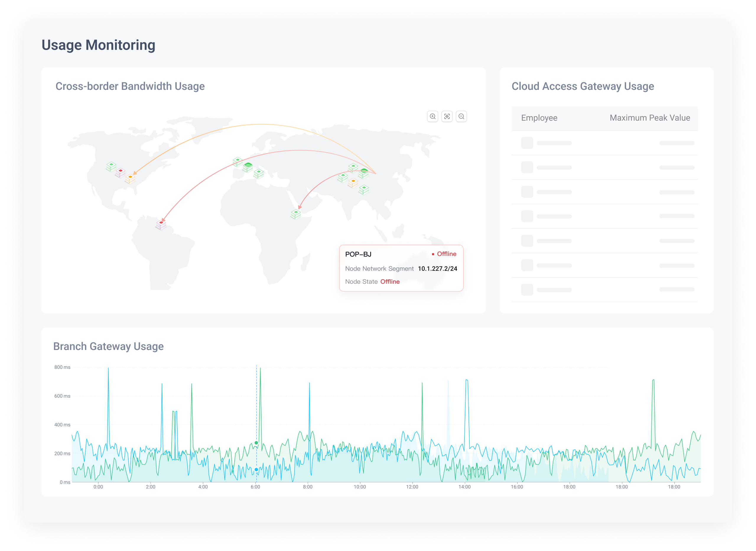Click the red Offline status badge
Viewport: 756px width, 551px height.
coord(444,254)
